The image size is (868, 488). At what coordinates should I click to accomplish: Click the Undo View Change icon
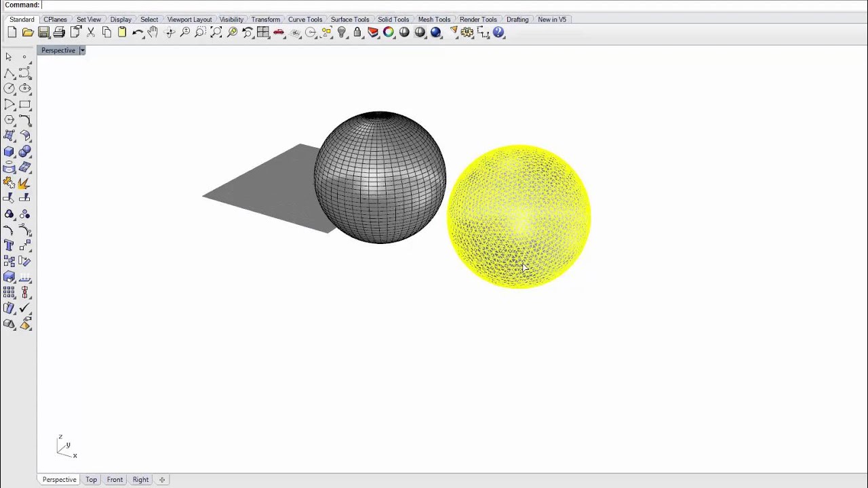(x=248, y=33)
